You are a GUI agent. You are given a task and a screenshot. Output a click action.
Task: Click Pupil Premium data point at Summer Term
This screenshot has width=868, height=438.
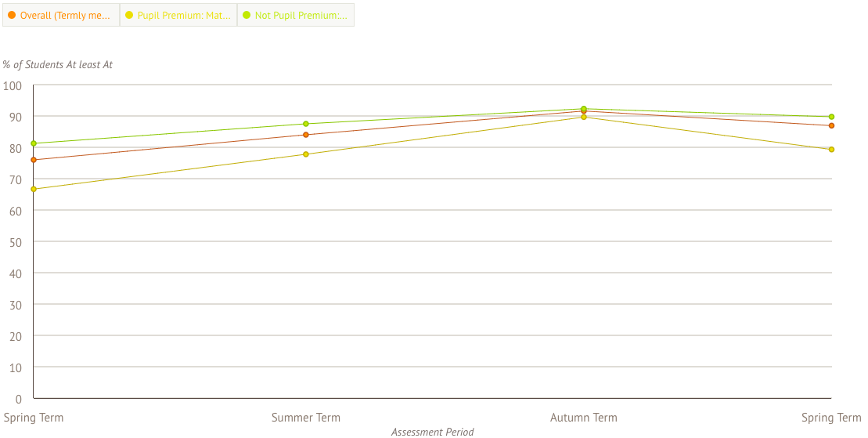(x=306, y=154)
